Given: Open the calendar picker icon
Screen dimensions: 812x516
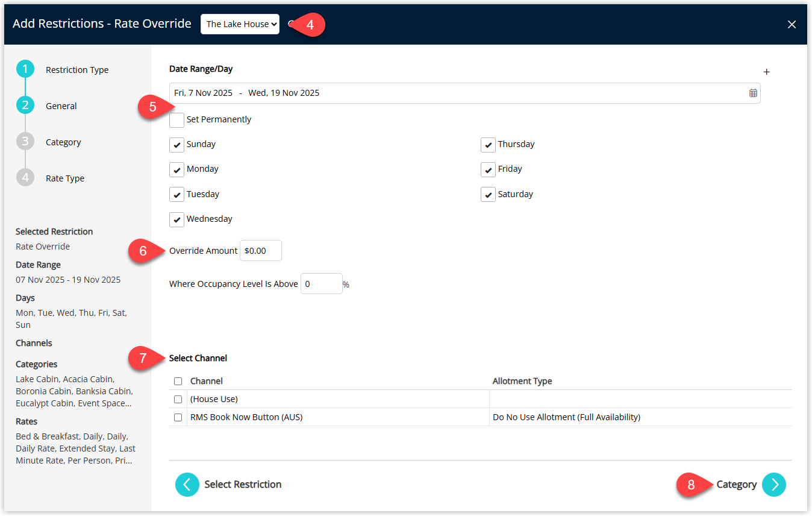Looking at the screenshot, I should [753, 93].
